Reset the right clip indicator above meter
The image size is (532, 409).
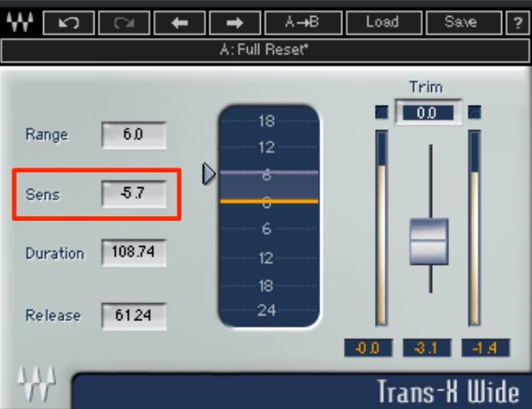pyautogui.click(x=474, y=112)
